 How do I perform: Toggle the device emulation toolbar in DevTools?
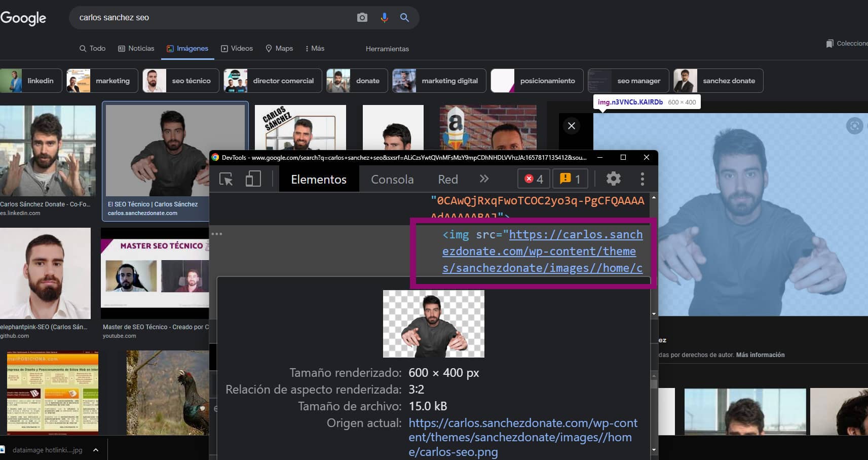click(253, 179)
